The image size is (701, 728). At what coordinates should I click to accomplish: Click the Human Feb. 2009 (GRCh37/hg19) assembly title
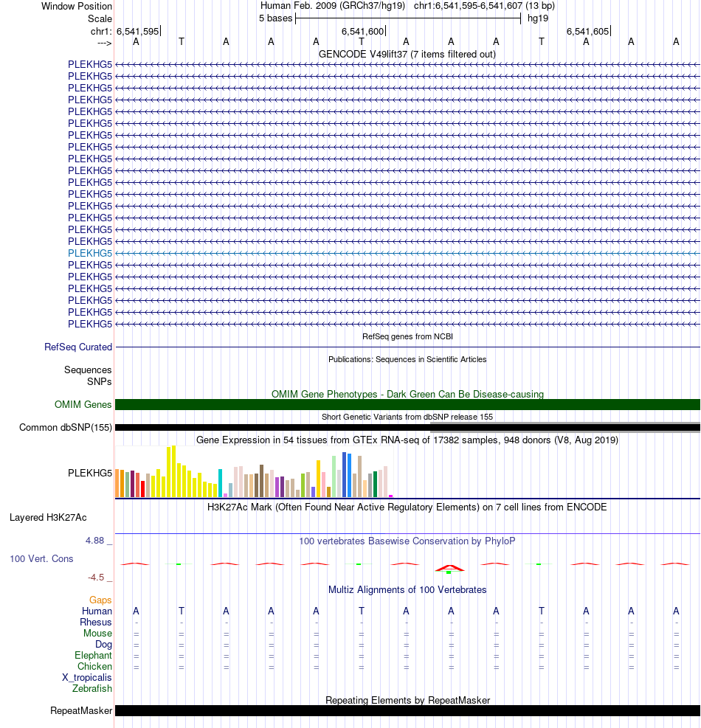[333, 6]
